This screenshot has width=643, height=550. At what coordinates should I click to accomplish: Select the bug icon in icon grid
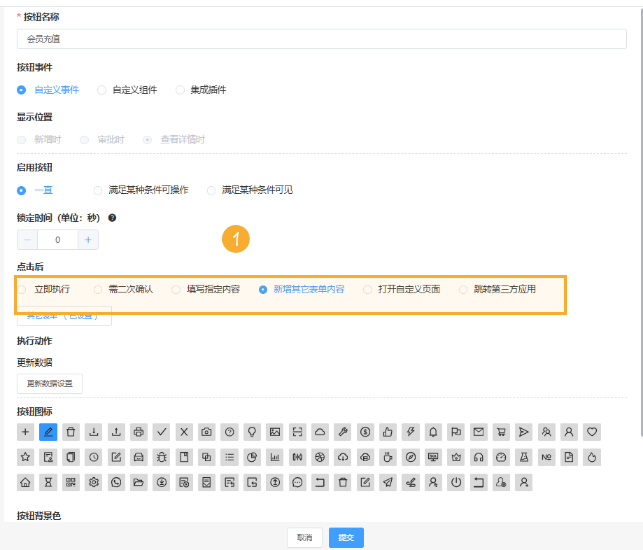click(162, 457)
